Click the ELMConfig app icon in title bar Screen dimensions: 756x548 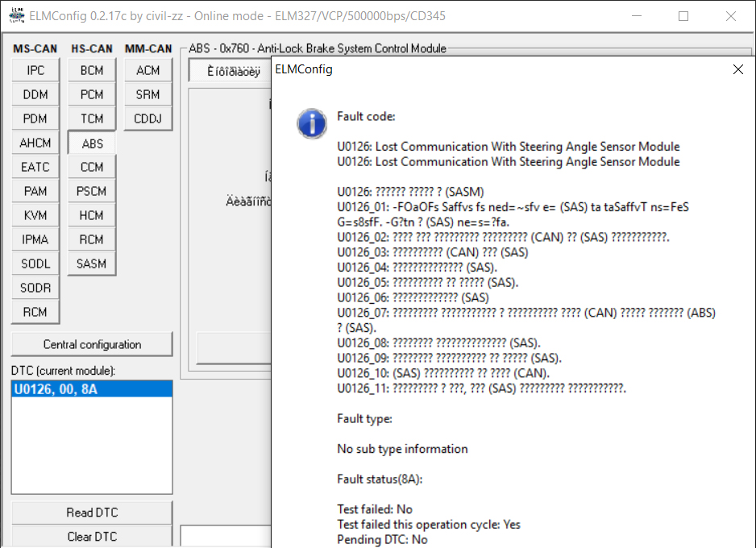coord(15,15)
